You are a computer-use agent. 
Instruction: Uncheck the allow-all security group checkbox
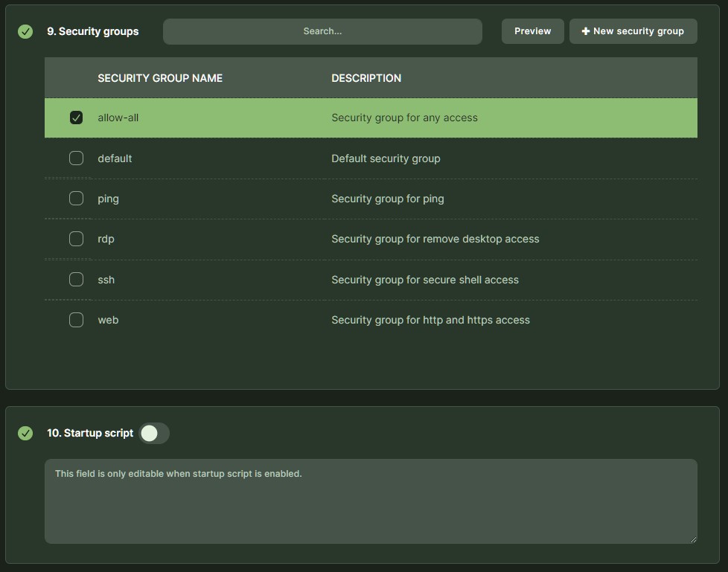[76, 118]
